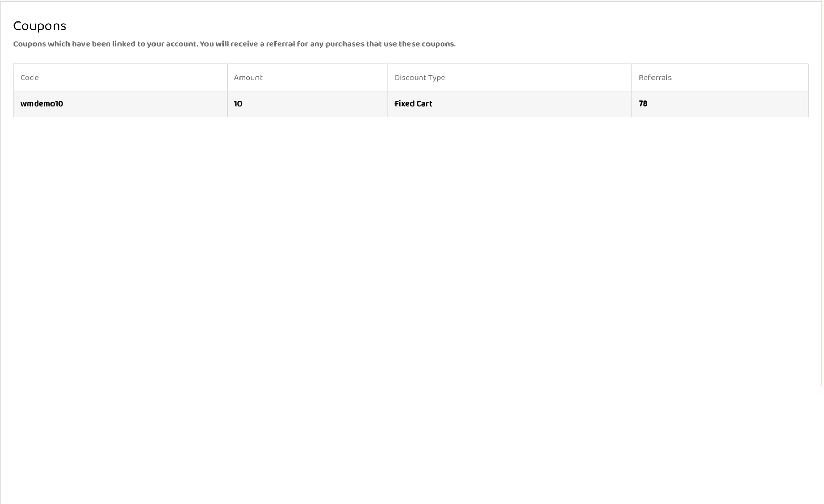Click the word "purchases" in the description
The image size is (824, 504).
click(x=345, y=44)
